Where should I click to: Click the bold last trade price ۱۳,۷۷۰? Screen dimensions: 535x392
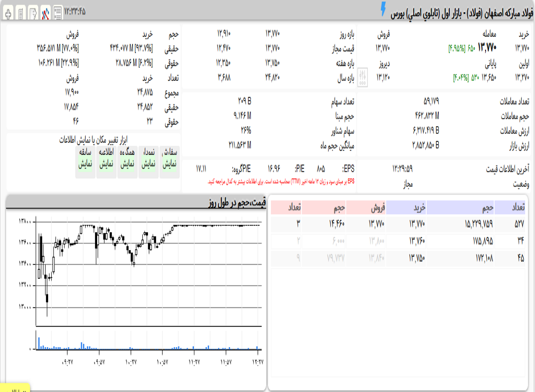pos(487,47)
